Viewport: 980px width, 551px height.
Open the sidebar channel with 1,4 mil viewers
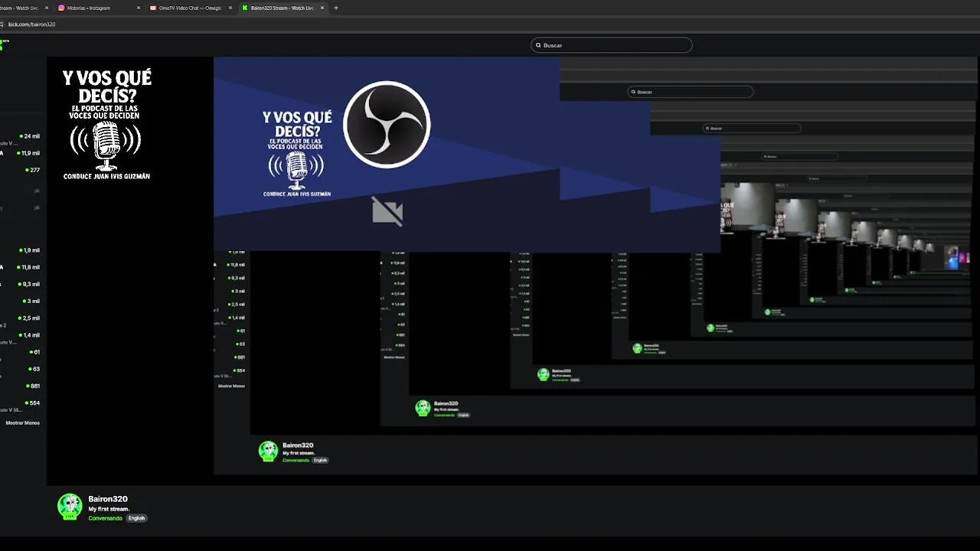[x=21, y=335]
